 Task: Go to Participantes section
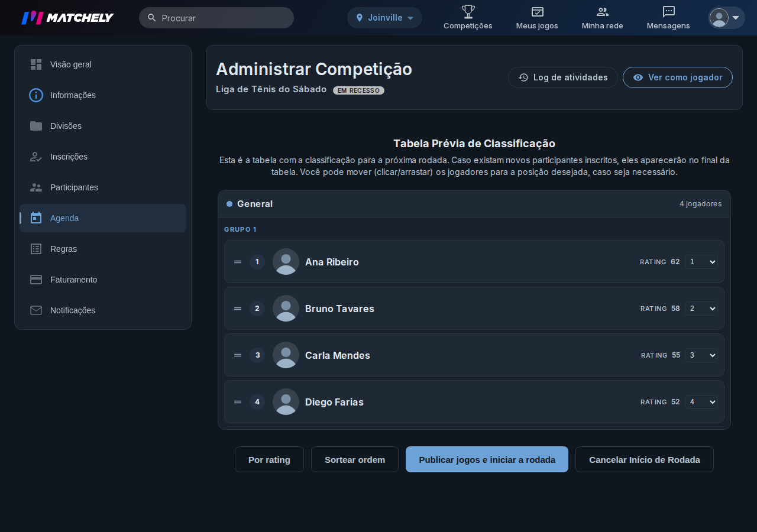tap(103, 187)
